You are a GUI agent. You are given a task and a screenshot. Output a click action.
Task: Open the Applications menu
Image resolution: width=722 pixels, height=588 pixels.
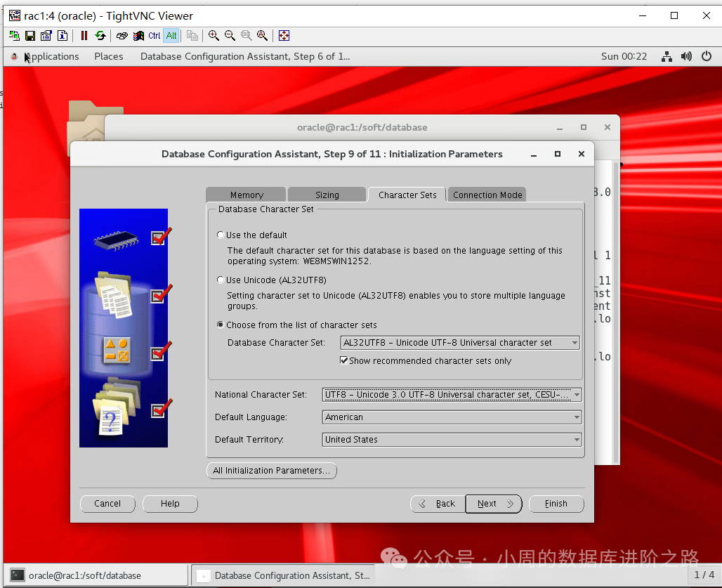pyautogui.click(x=51, y=56)
